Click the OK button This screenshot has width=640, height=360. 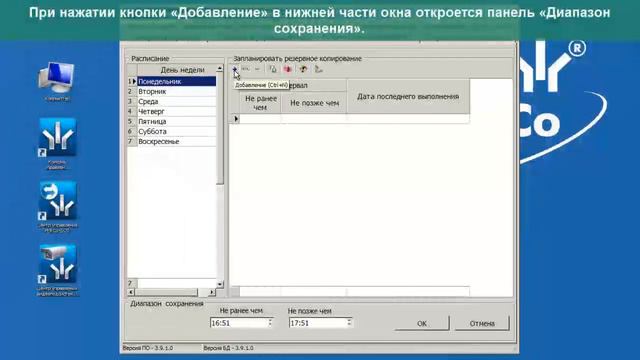click(x=422, y=323)
